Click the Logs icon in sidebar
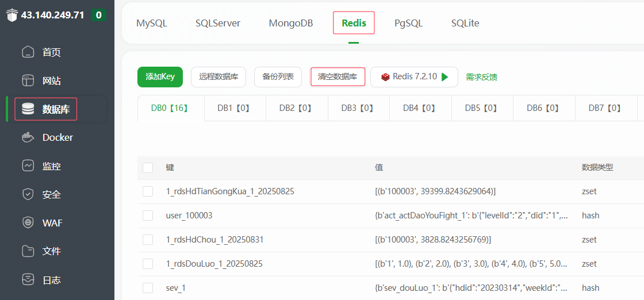644x300 pixels. [28, 280]
